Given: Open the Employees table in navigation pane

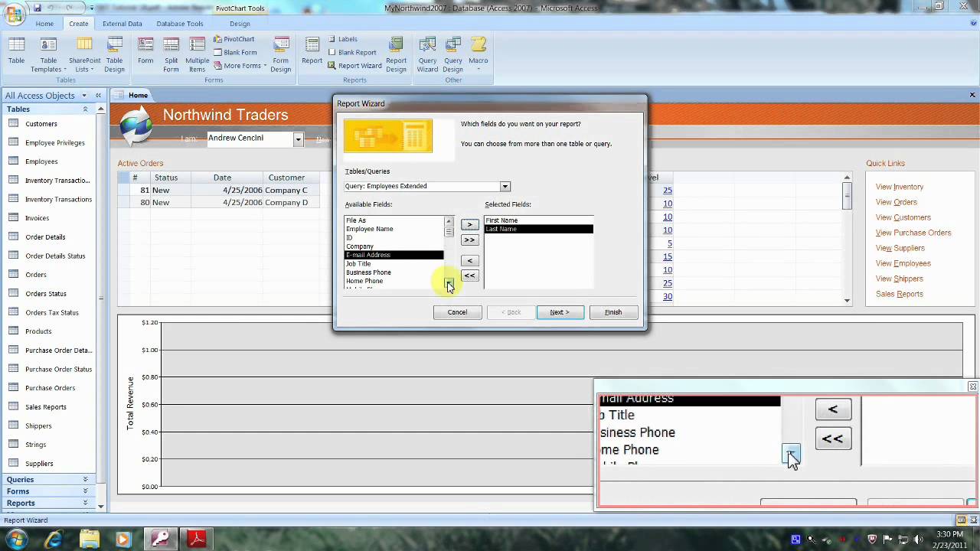Looking at the screenshot, I should coord(41,161).
